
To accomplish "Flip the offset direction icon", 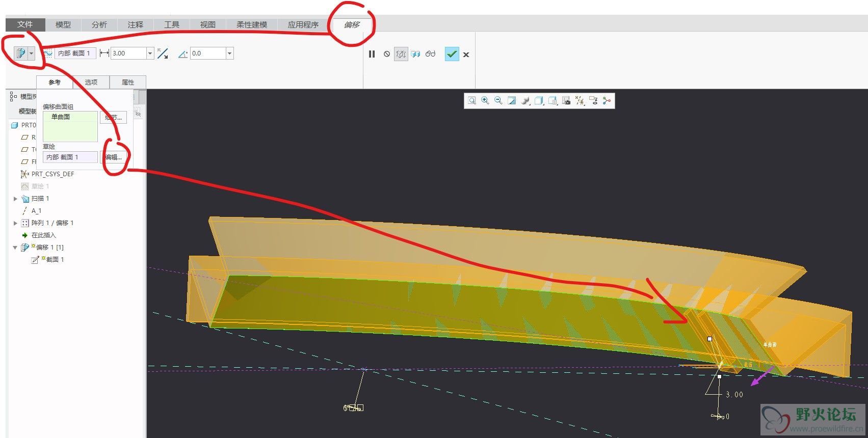I will [163, 53].
